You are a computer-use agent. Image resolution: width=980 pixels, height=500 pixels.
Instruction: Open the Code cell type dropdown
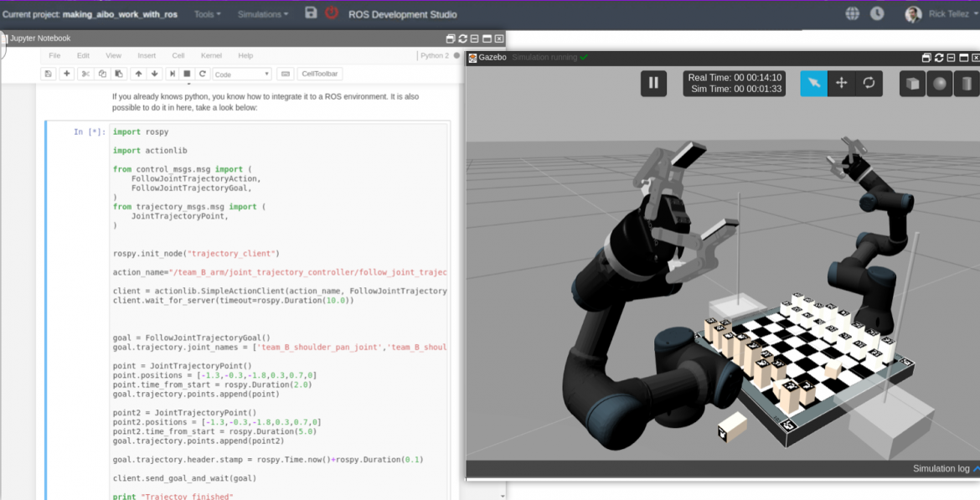[242, 74]
